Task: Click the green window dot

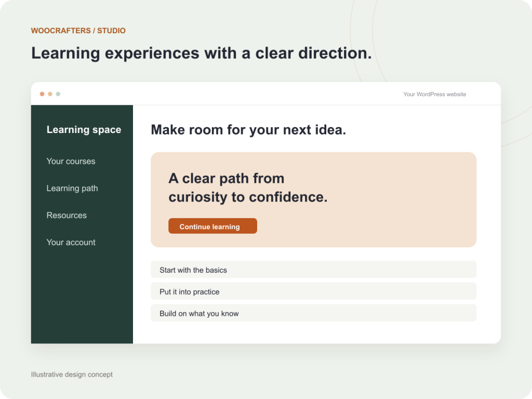Action: (58, 94)
